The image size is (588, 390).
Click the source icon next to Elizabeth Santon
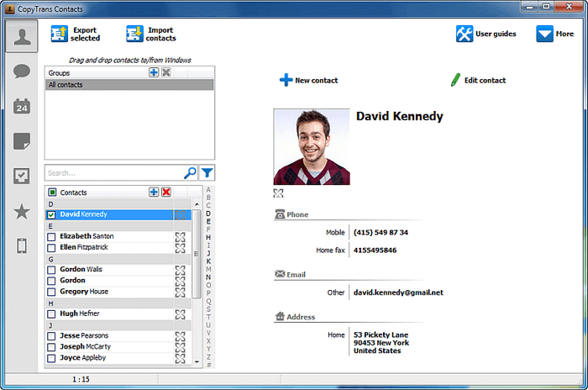click(x=180, y=237)
